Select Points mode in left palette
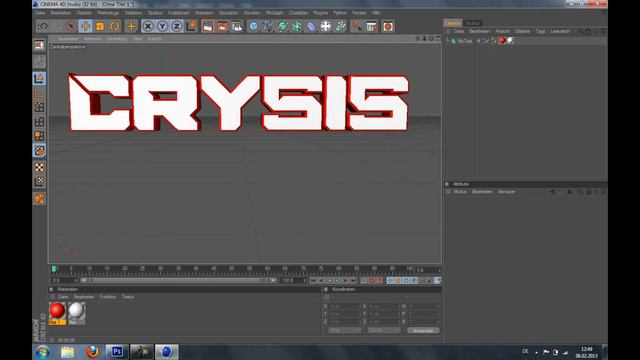This screenshot has width=640, height=360. point(39,107)
